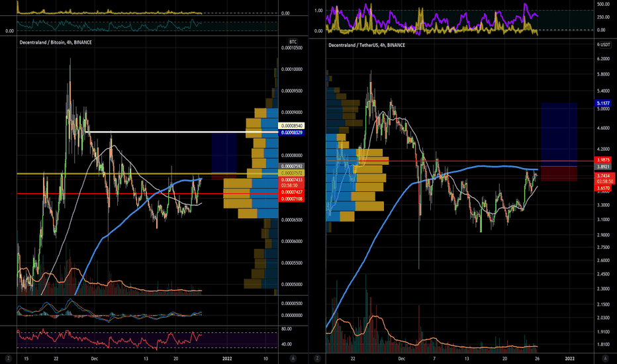Click the 6.2000 price axis value
The height and width of the screenshot is (364, 617).
pyautogui.click(x=603, y=59)
